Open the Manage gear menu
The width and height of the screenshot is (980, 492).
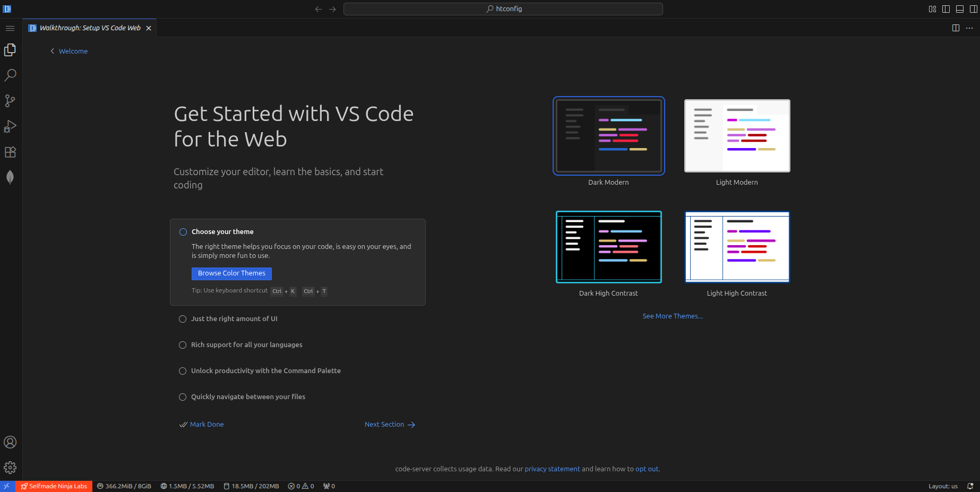tap(10, 468)
